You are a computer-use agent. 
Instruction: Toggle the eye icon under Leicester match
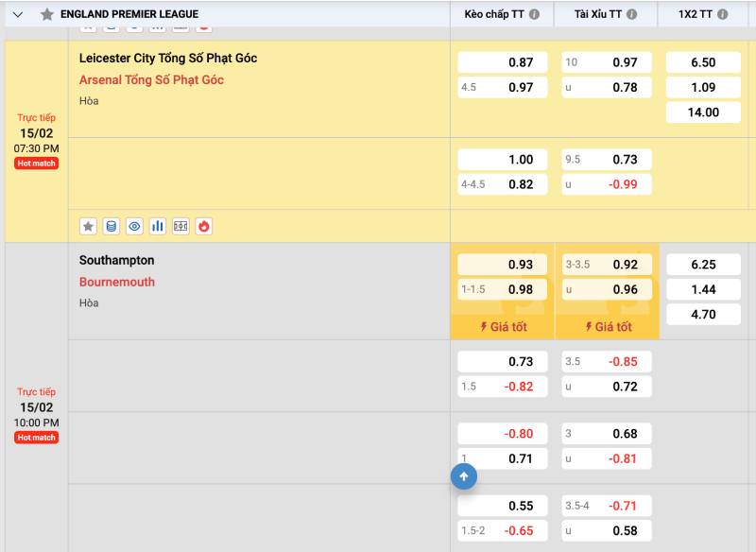pos(134,226)
